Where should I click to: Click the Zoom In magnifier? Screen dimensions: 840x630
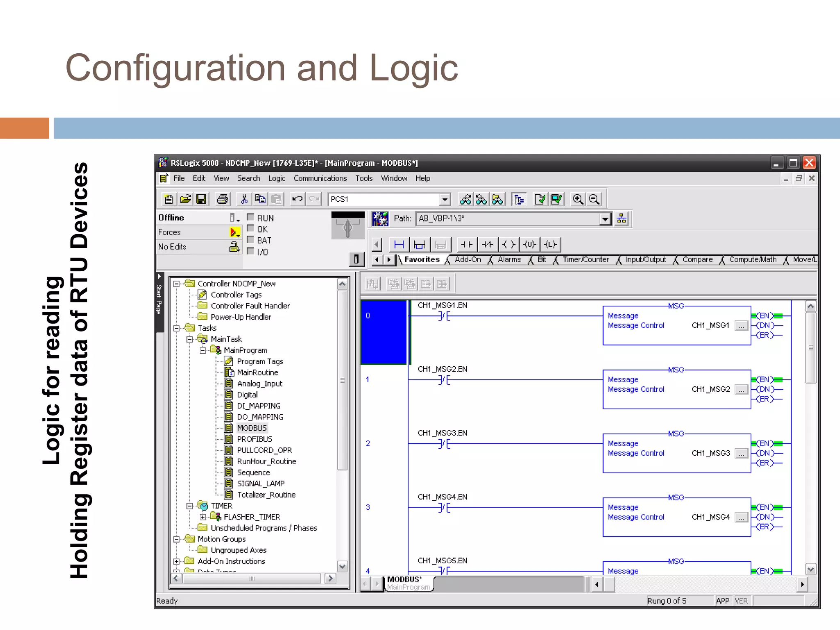578,199
